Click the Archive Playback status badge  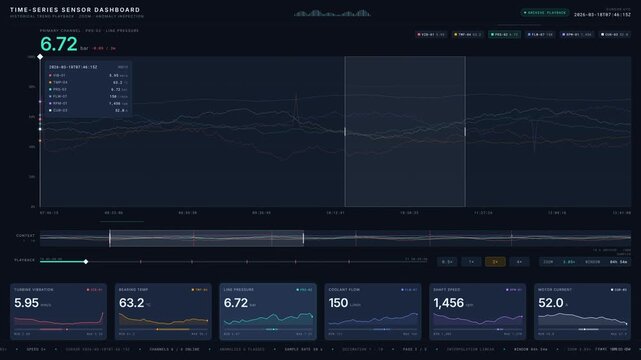[545, 13]
